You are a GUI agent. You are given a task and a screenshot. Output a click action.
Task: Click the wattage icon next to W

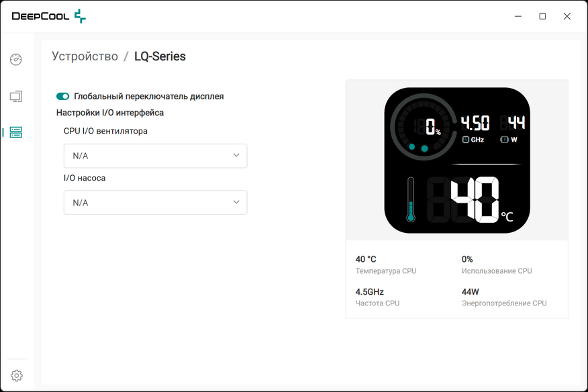coord(504,140)
